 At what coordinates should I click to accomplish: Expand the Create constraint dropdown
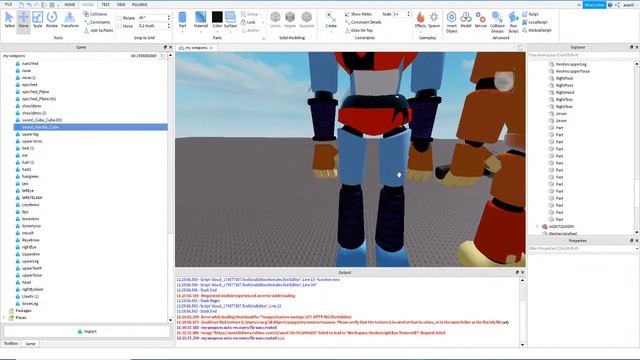click(x=331, y=32)
